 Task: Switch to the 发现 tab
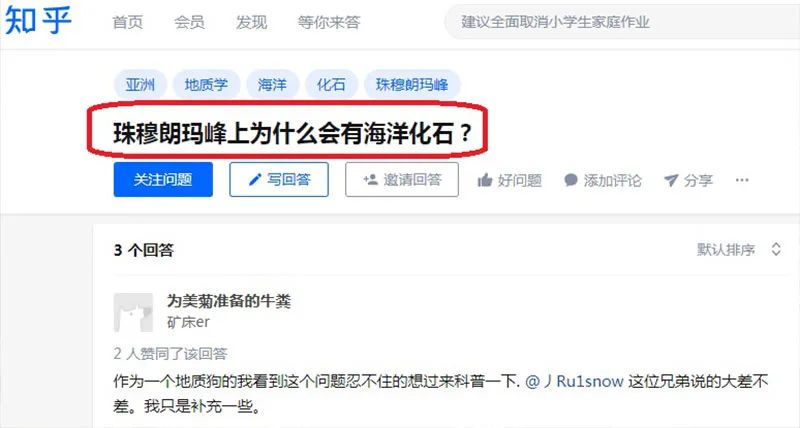[251, 22]
